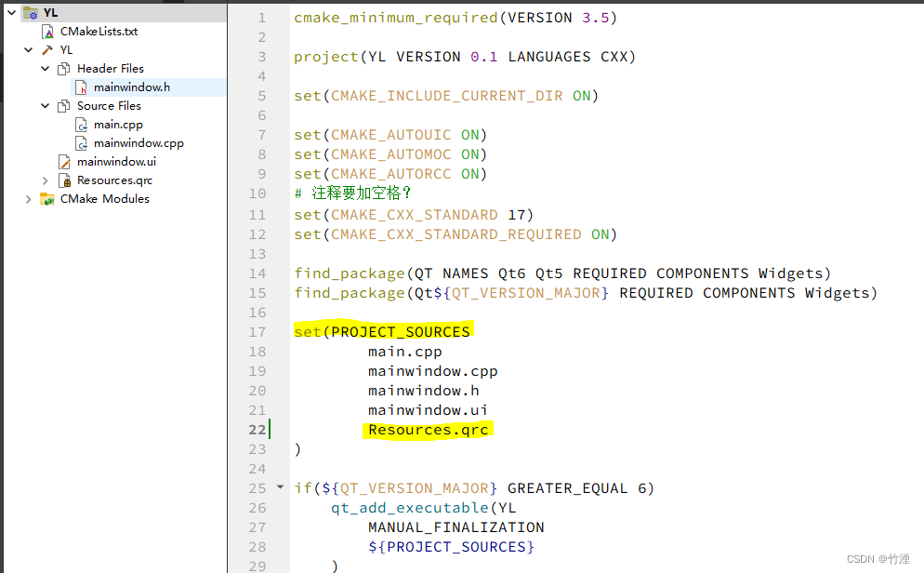The width and height of the screenshot is (924, 573).
Task: Collapse the Header Files folder
Action: 45,69
